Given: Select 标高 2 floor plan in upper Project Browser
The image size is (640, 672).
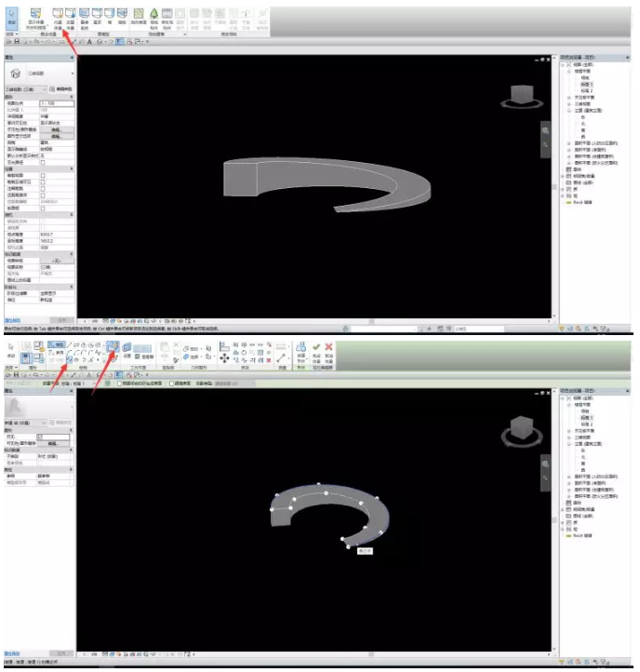Looking at the screenshot, I should tap(587, 91).
